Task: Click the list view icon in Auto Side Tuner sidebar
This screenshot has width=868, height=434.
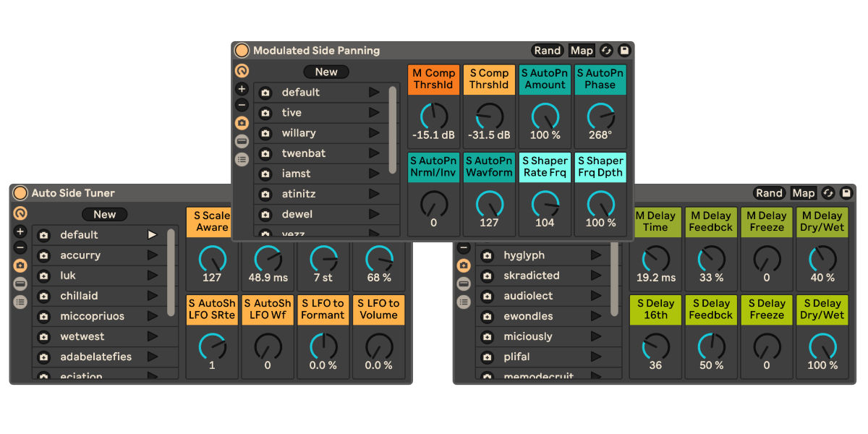Action: coord(20,302)
